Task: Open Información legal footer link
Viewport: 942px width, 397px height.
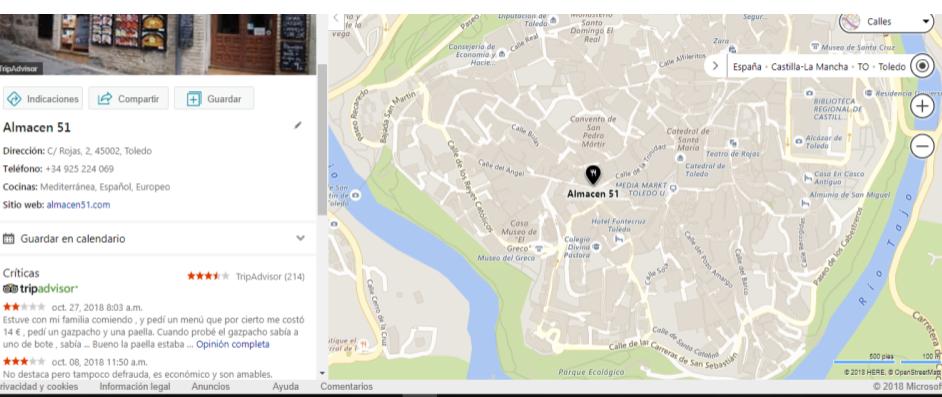Action: 135,387
